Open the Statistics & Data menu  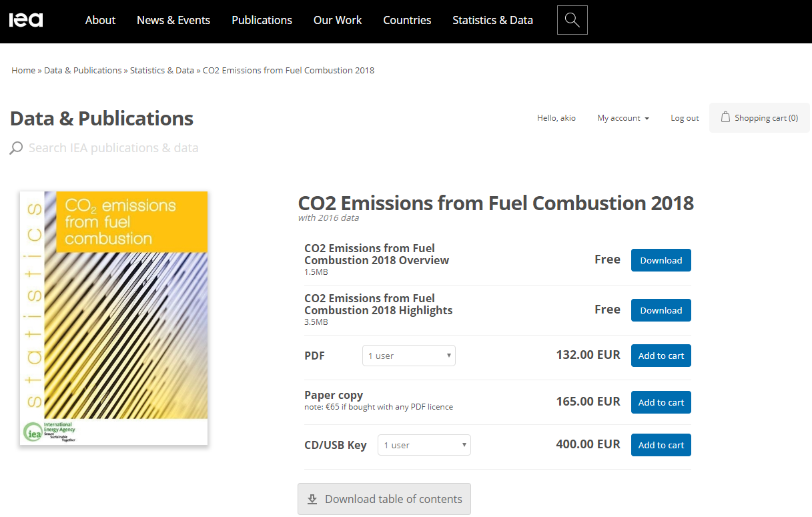coord(492,20)
